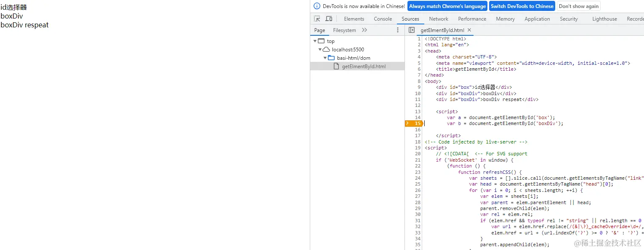
Task: Collapse the top tree node
Action: pyautogui.click(x=315, y=41)
